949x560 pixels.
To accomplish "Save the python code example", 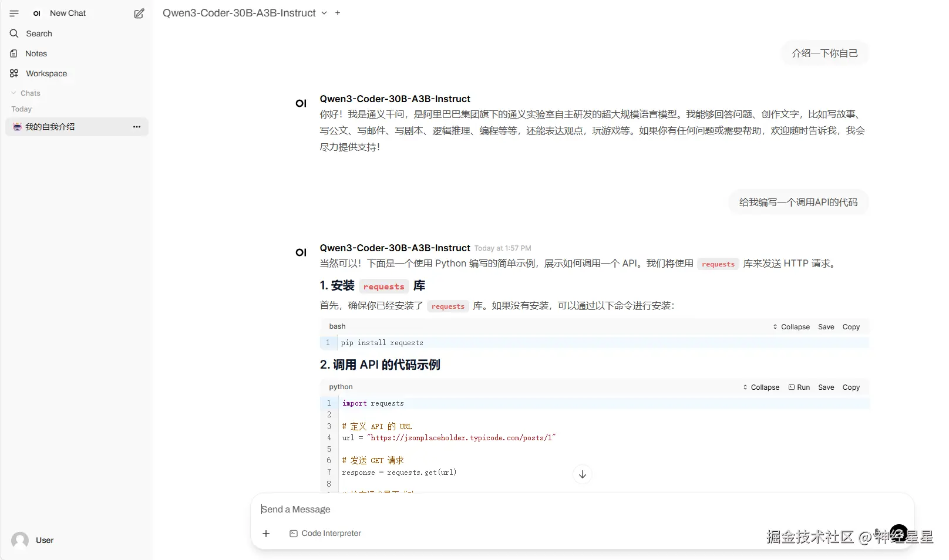I will pyautogui.click(x=826, y=387).
